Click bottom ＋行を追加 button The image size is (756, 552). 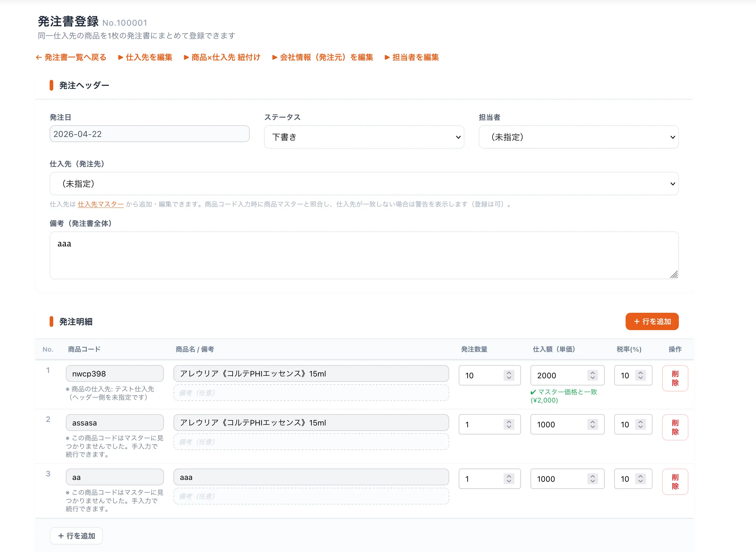tap(76, 536)
